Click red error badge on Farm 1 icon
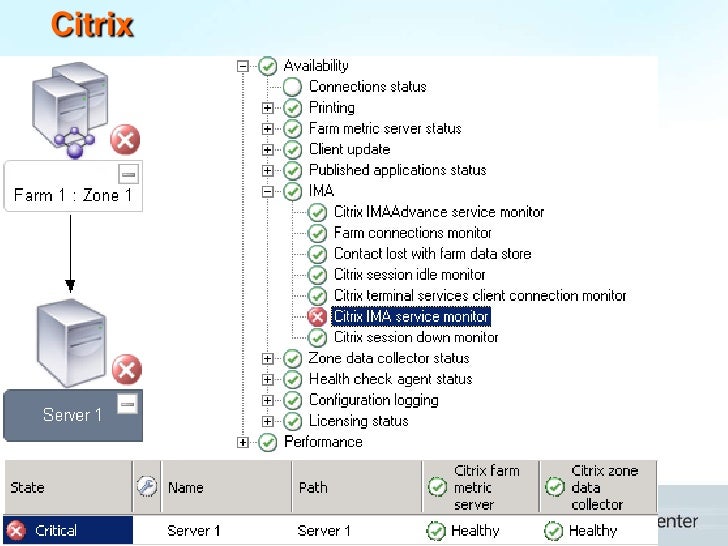This screenshot has height=546, width=728. 125,139
